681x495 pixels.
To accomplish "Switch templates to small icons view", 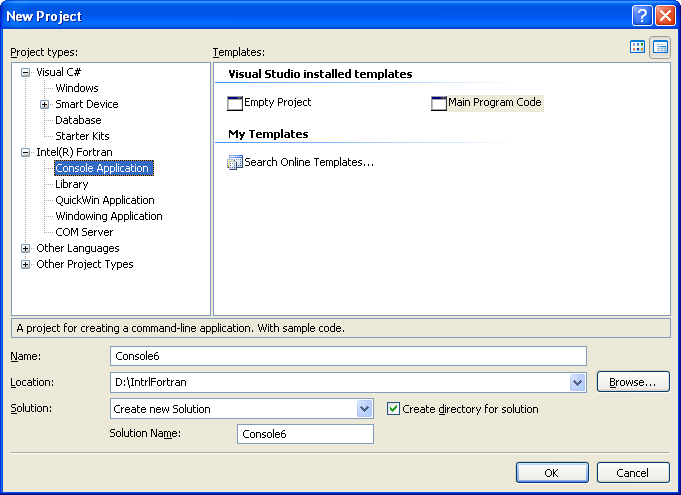I will [x=660, y=47].
